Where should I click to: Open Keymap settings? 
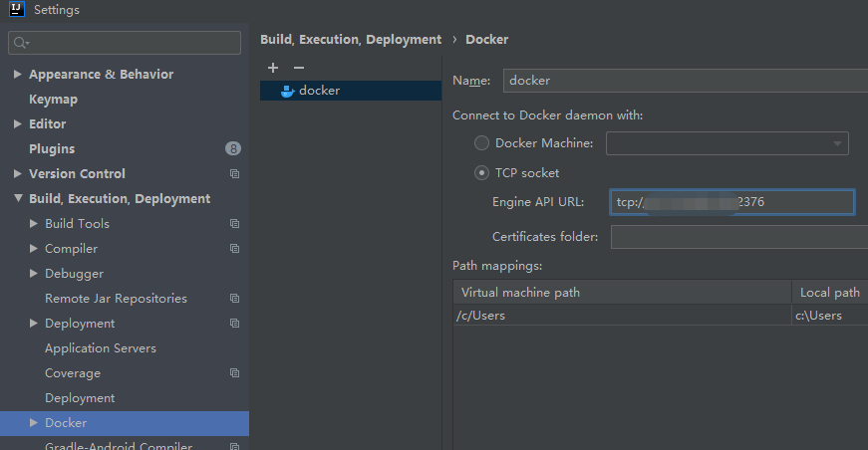click(x=53, y=99)
